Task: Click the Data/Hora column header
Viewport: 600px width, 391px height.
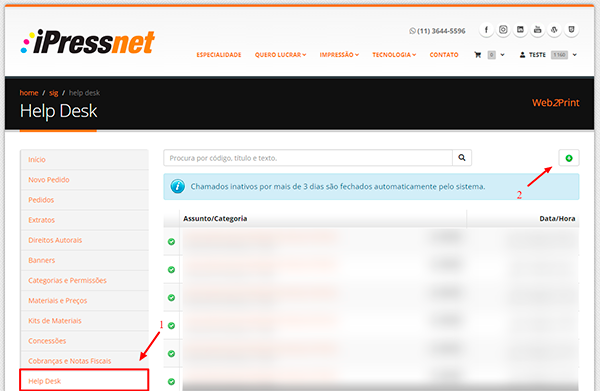Action: click(557, 218)
